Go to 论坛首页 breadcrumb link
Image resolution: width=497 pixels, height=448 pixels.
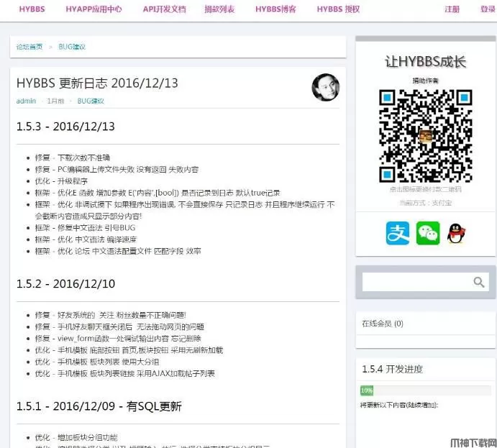(29, 47)
